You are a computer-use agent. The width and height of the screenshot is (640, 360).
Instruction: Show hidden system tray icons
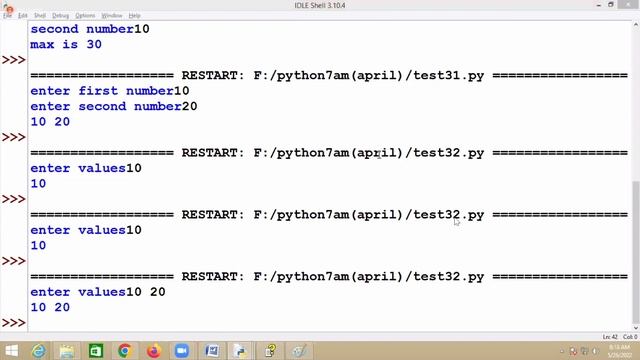[x=562, y=351]
